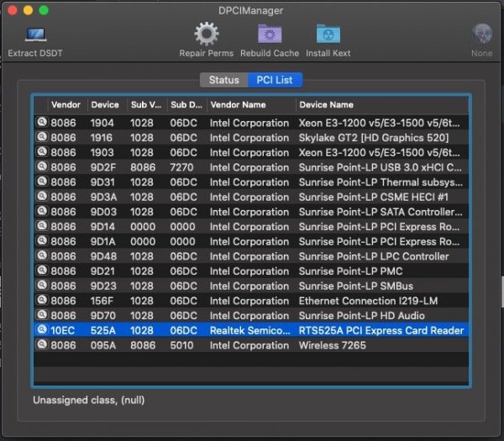Open the Rebuild Cache tool
The height and width of the screenshot is (441, 504).
tap(269, 35)
